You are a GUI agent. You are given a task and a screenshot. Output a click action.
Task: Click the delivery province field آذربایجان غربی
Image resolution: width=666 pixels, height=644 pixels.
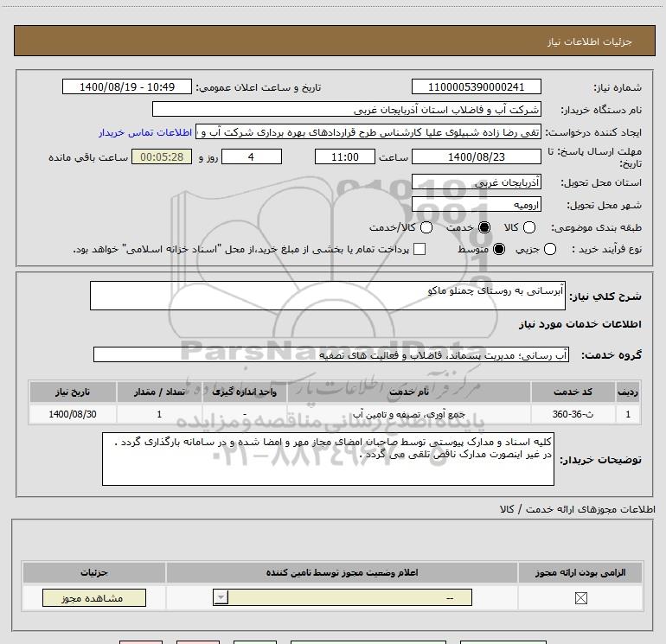pos(476,182)
